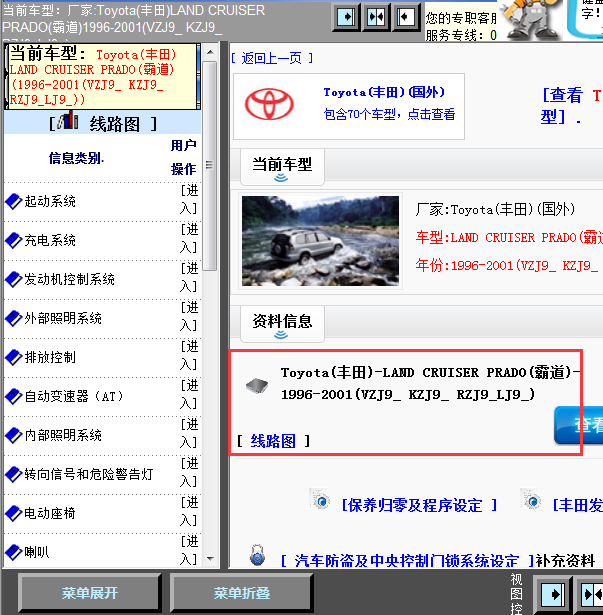Click 进入 next to 排放控制

[x=189, y=356]
